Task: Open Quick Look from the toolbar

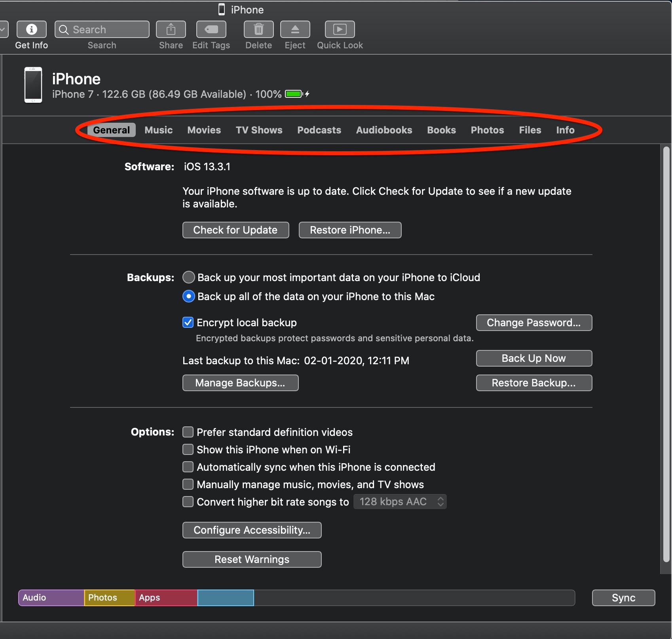Action: pyautogui.click(x=340, y=29)
